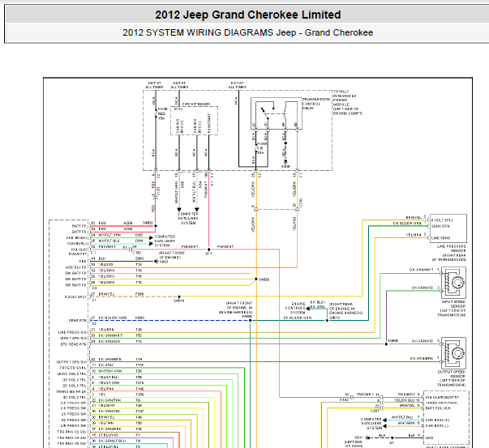Click the 'ASD RLY FD' pin label
Image resolution: width=489 pixels, height=448 pixels.
75,267
